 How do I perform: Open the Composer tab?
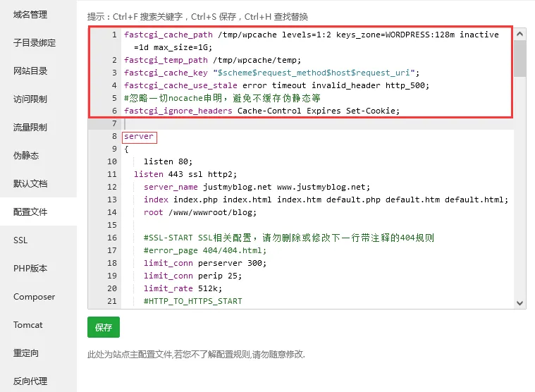[x=34, y=297]
